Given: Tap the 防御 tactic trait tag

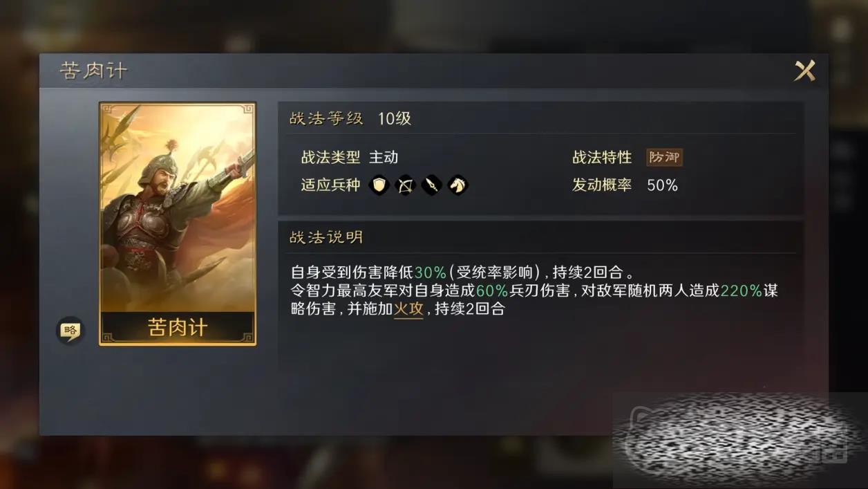Looking at the screenshot, I should (x=664, y=158).
